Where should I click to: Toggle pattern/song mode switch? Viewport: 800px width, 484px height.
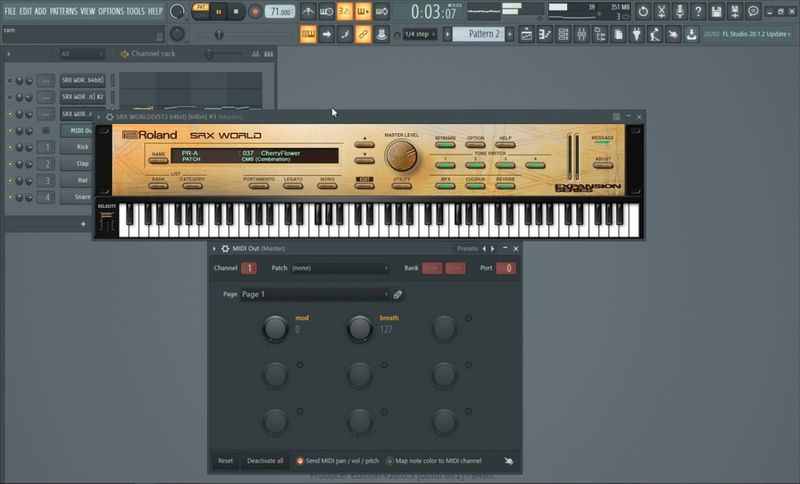[201, 11]
